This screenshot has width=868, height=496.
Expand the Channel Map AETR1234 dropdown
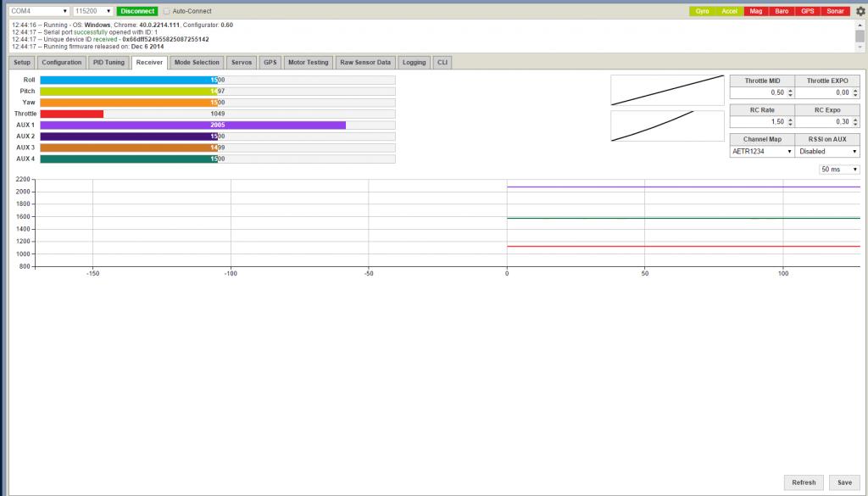(762, 152)
